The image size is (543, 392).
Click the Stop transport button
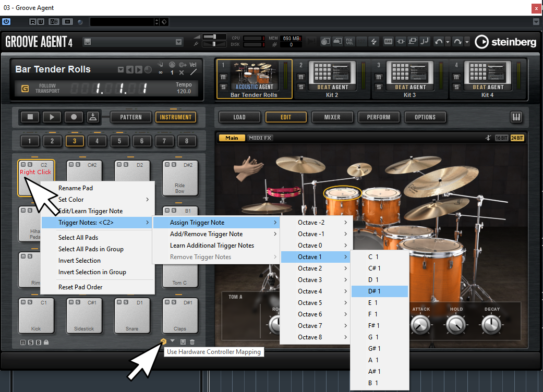point(30,117)
